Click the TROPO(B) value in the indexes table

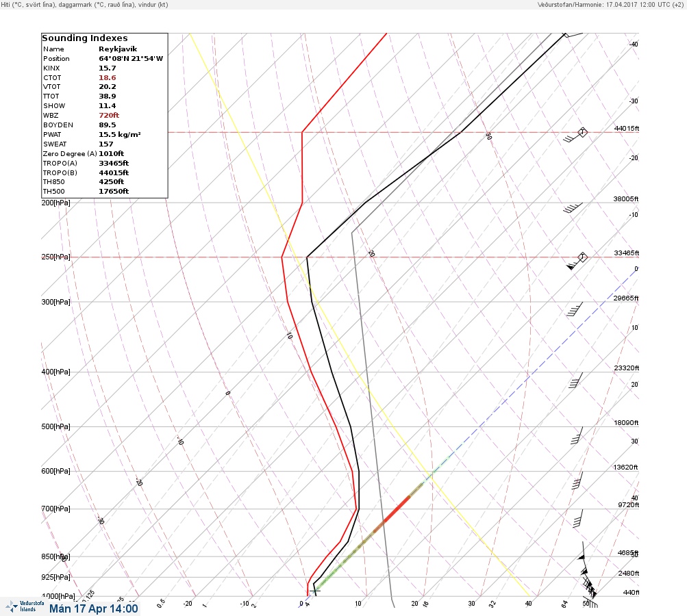114,172
